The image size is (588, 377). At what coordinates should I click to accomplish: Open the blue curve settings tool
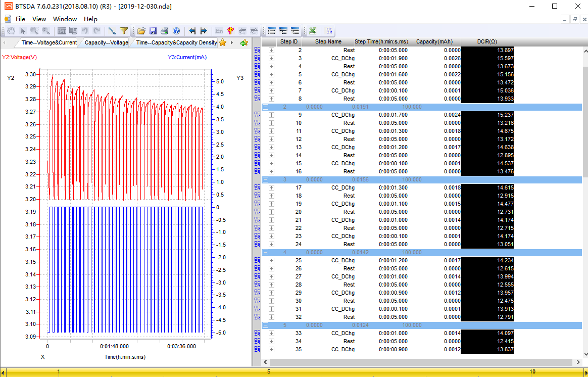112,31
